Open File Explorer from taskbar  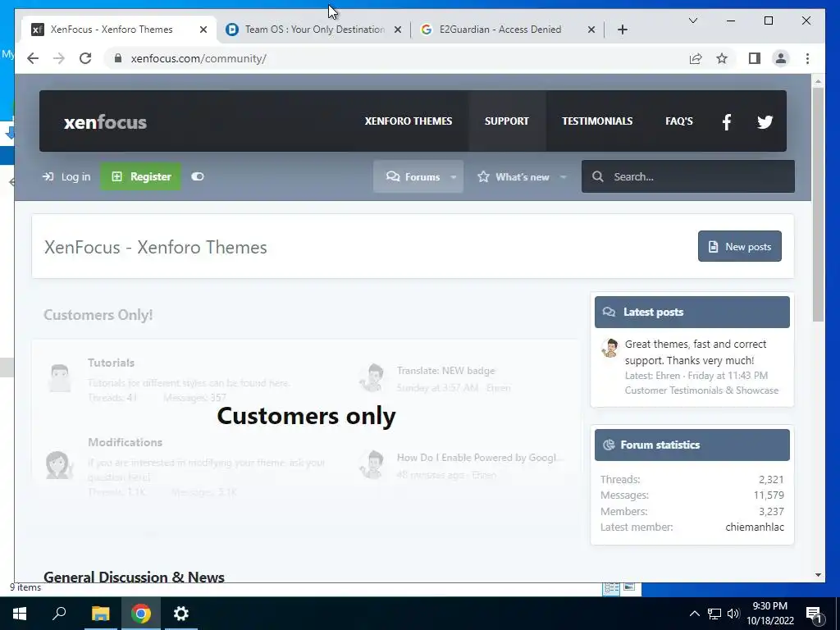click(100, 614)
